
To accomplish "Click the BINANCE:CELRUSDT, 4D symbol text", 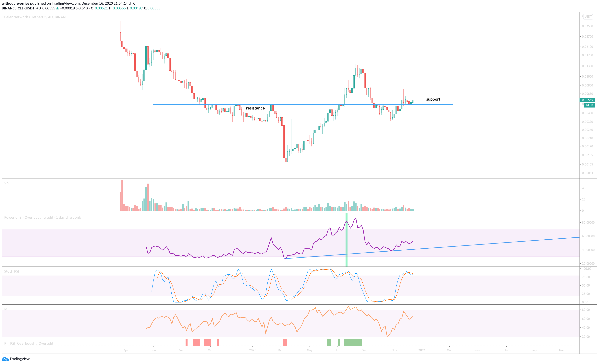I will 21,8.
